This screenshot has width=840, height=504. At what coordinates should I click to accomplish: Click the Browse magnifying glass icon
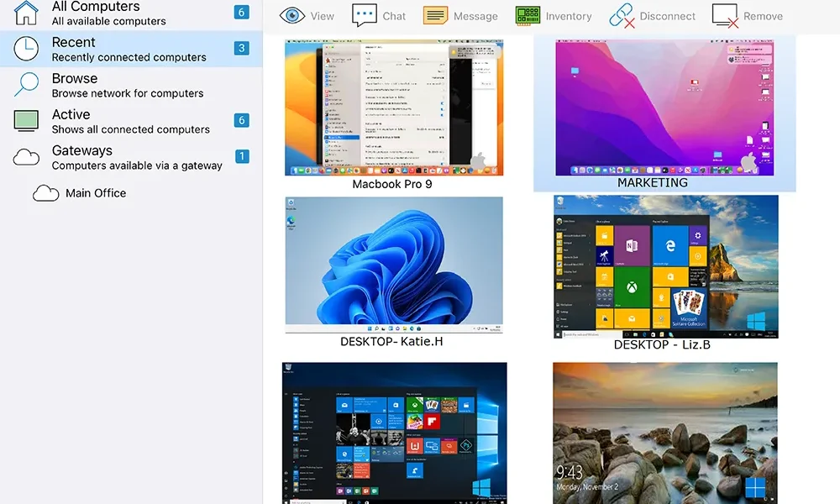pos(27,85)
